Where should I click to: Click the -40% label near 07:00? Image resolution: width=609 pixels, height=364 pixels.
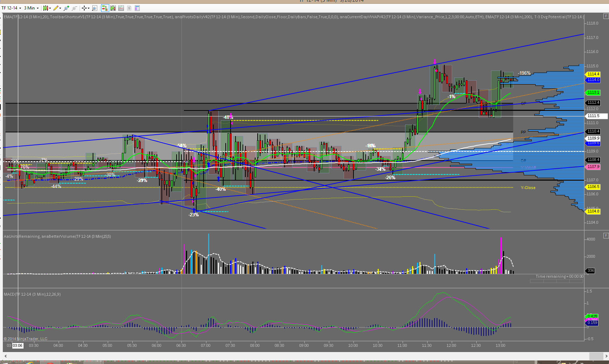(221, 189)
